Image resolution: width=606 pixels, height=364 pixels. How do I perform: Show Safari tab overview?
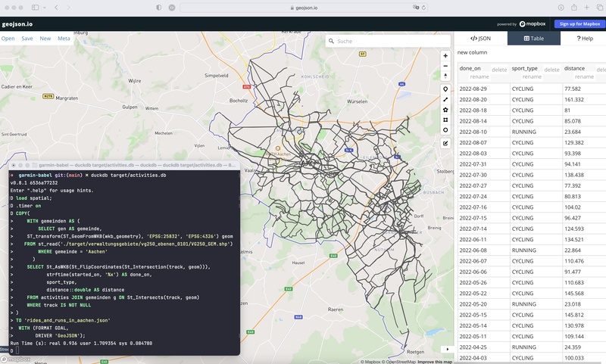(600, 8)
